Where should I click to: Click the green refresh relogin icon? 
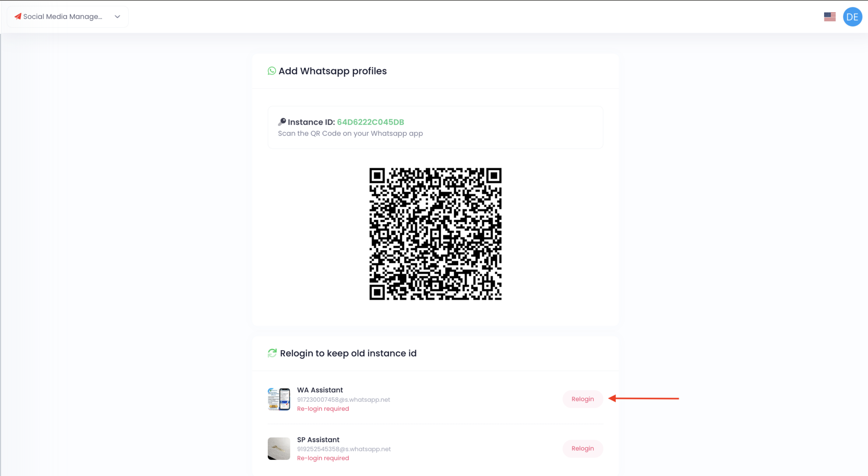272,353
